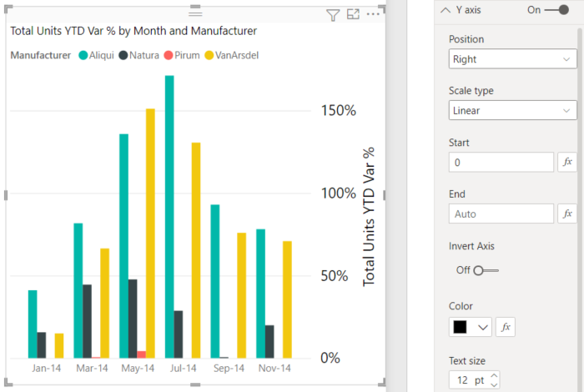The height and width of the screenshot is (392, 584).
Task: Open the Position dropdown showing Right
Action: point(512,59)
